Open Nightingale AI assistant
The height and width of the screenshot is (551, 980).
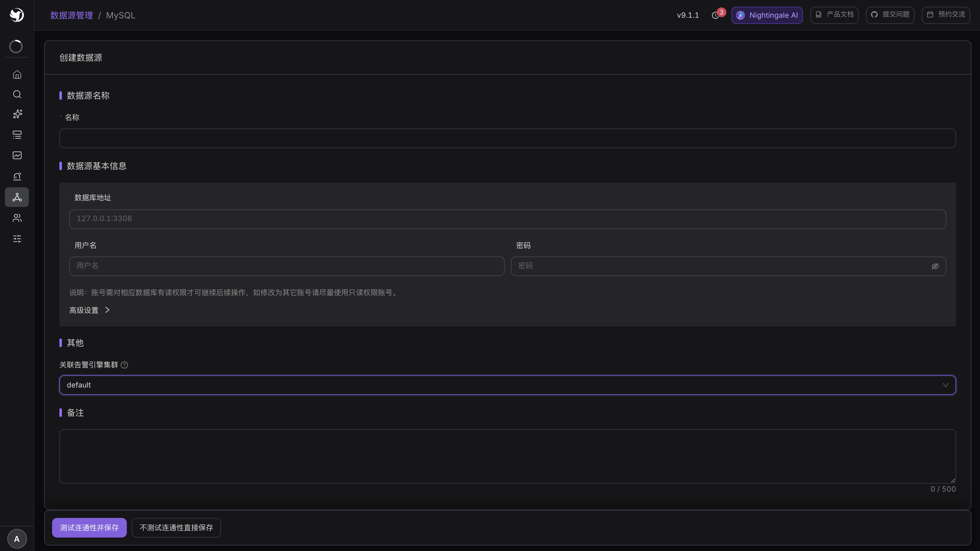point(767,15)
